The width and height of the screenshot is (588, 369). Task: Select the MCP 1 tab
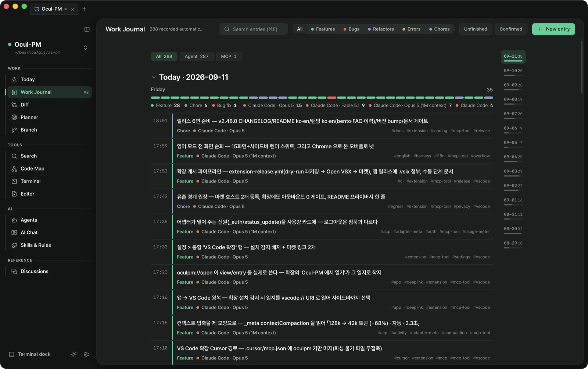pos(229,57)
